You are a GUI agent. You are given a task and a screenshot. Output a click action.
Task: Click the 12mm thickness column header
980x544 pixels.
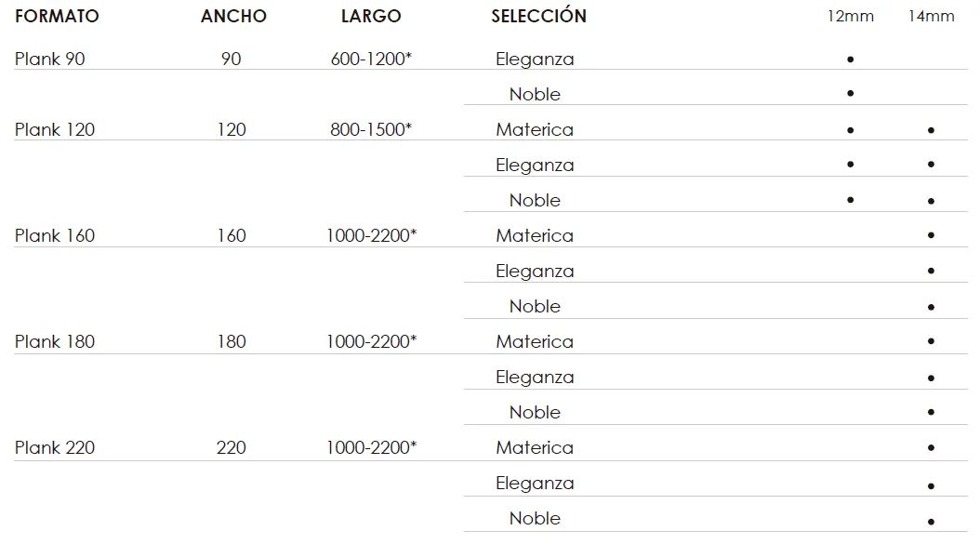click(850, 16)
